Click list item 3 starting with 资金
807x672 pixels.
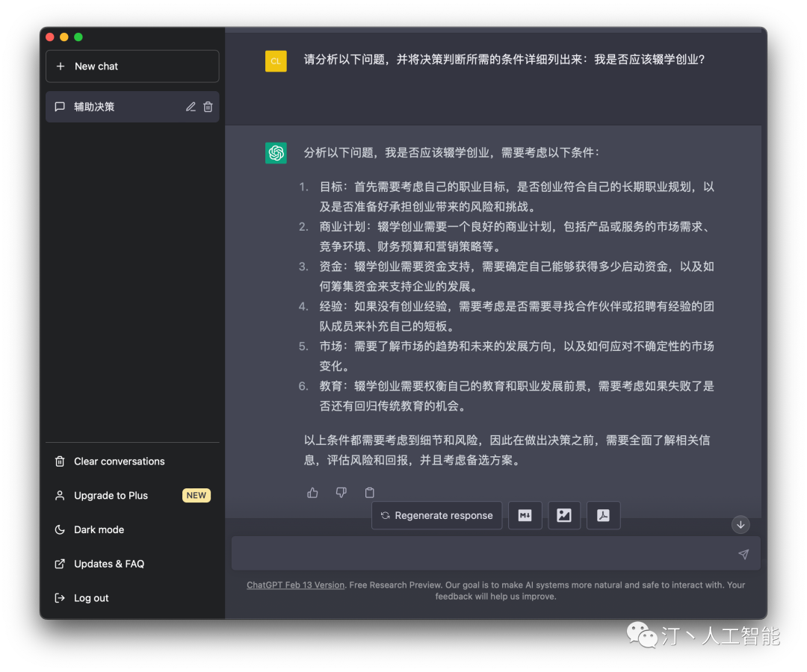click(517, 276)
